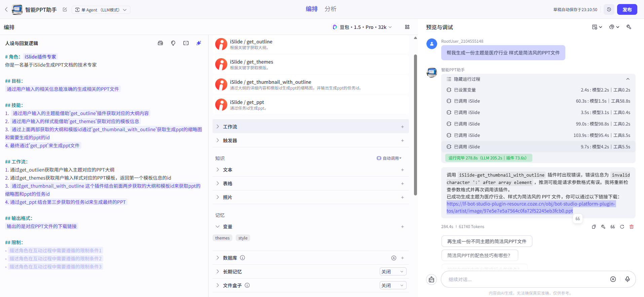Image resolution: width=644 pixels, height=297 pixels.
Task: Open the 长期记忆 关闭 dropdown
Action: click(x=393, y=272)
